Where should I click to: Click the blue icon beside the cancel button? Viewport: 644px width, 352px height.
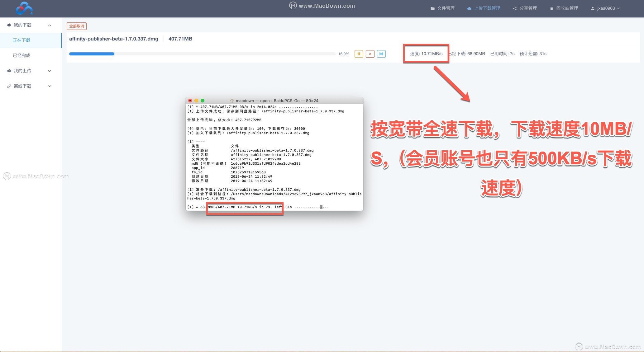pos(381,54)
